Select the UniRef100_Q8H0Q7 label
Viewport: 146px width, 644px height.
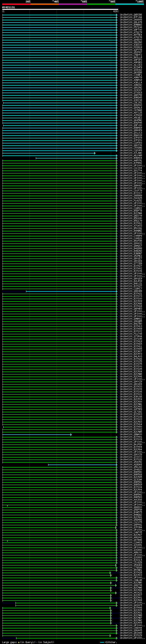click(x=131, y=186)
